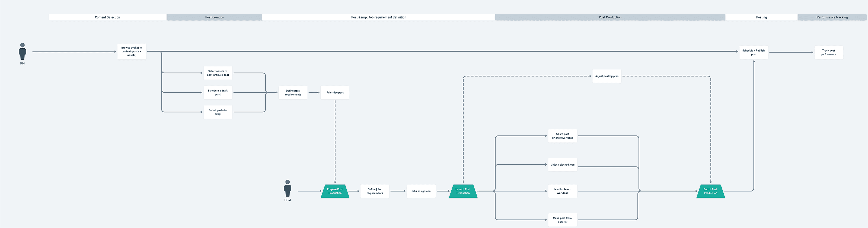868x228 pixels.
Task: Select the PPM person icon
Action: [288, 188]
